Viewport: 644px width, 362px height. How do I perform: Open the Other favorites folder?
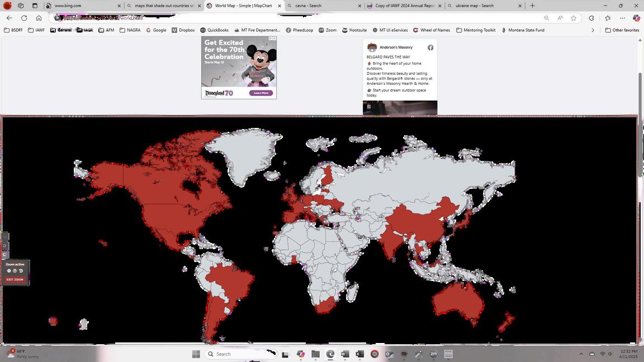pyautogui.click(x=622, y=30)
